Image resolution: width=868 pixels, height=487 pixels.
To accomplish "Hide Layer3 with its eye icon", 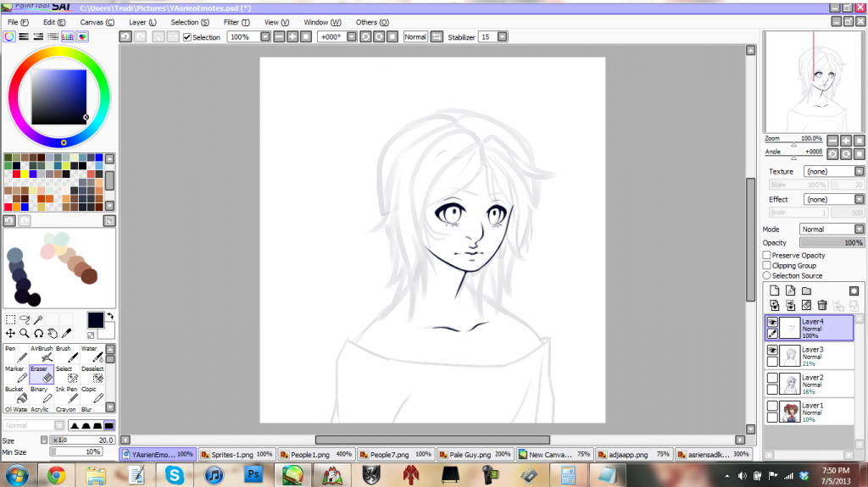I will tap(772, 350).
